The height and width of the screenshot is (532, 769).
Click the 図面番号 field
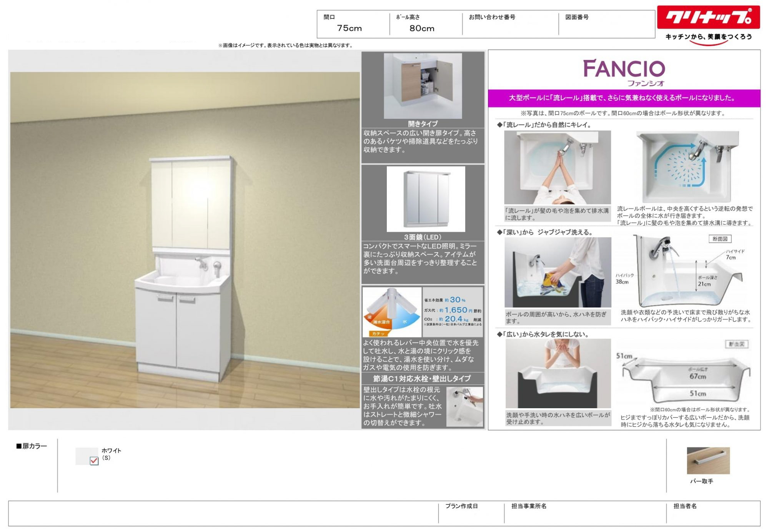point(607,24)
